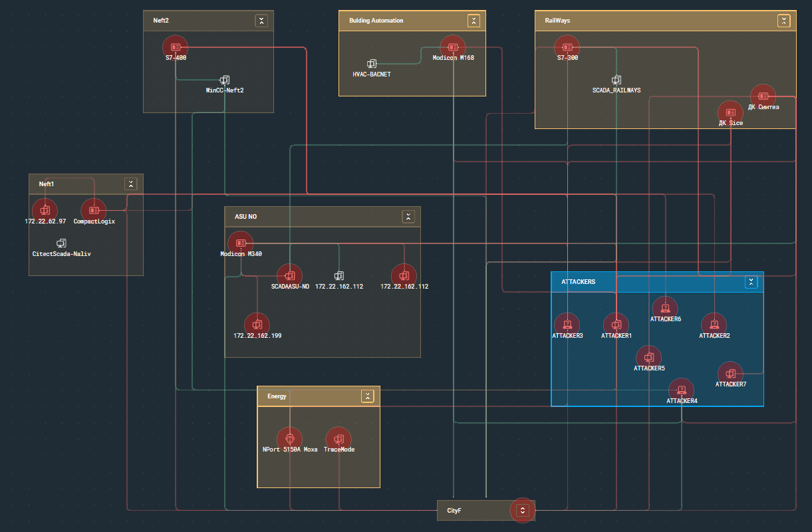
Task: Click the unhighlighted 172.22.162.112 host icon
Action: pos(338,275)
